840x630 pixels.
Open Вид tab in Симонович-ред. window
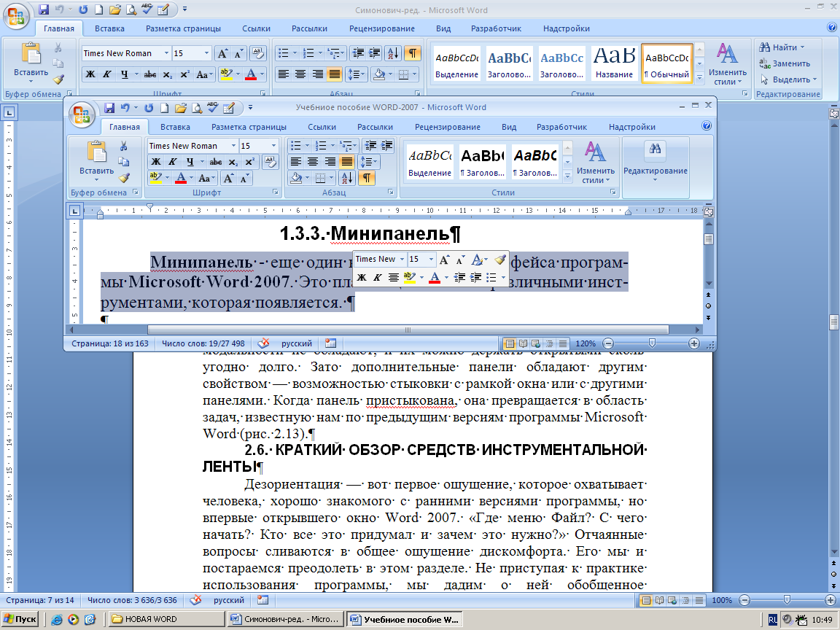point(443,28)
